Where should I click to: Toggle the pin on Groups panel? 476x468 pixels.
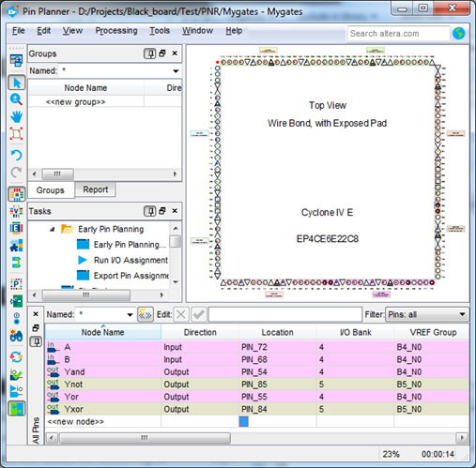pyautogui.click(x=150, y=53)
